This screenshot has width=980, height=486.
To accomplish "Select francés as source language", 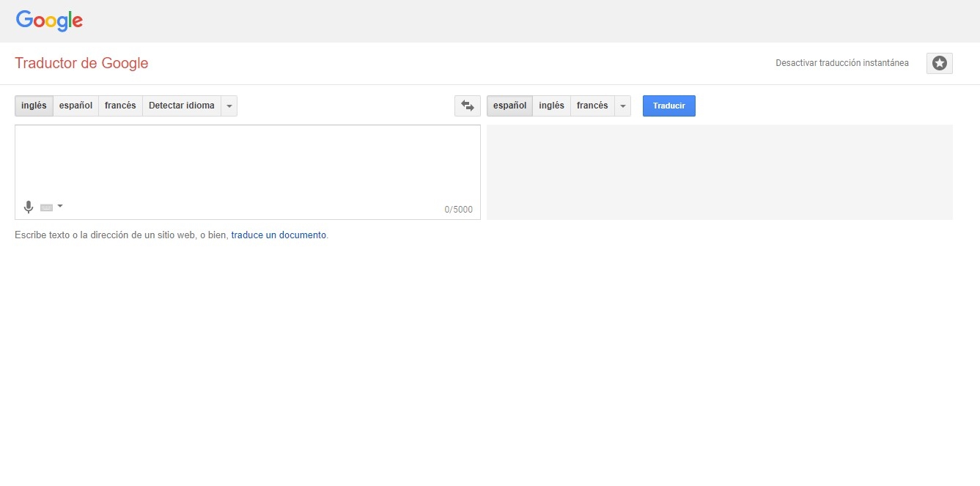I will pos(120,106).
